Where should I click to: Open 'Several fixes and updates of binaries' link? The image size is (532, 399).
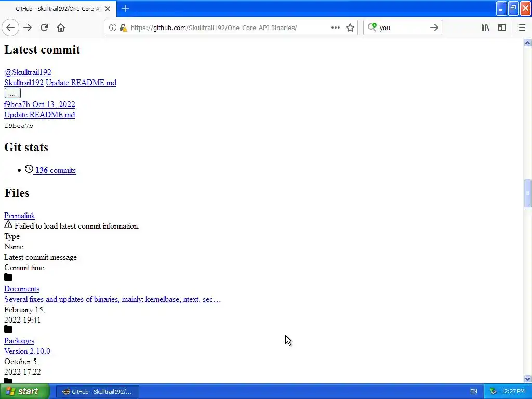click(113, 299)
